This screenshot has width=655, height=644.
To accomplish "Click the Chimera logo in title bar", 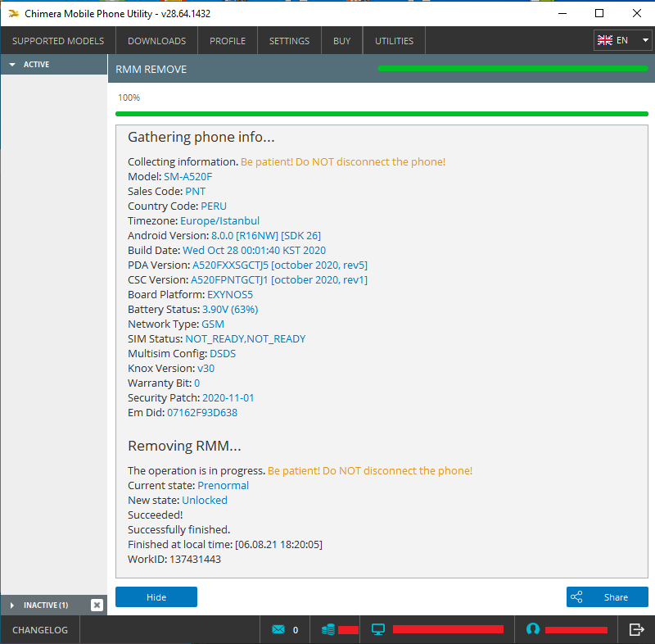I will tap(13, 13).
